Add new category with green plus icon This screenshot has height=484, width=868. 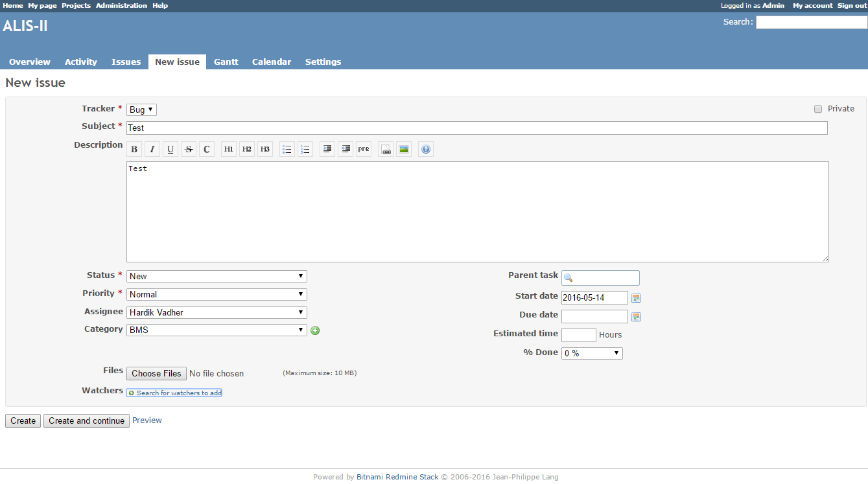tap(315, 330)
